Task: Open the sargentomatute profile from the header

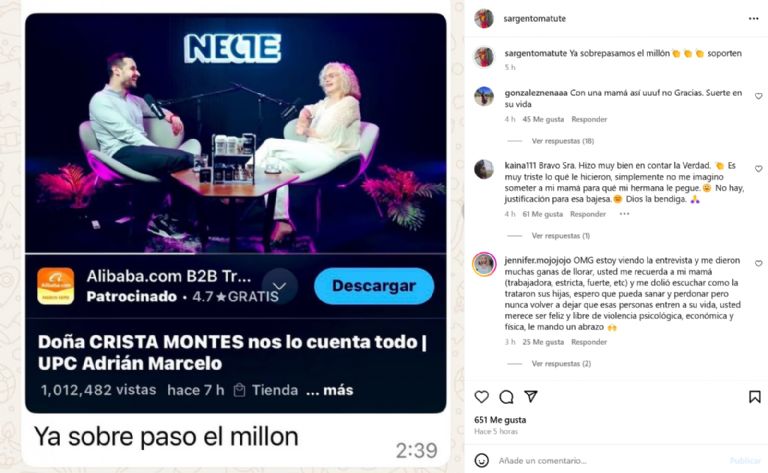Action: [534, 19]
